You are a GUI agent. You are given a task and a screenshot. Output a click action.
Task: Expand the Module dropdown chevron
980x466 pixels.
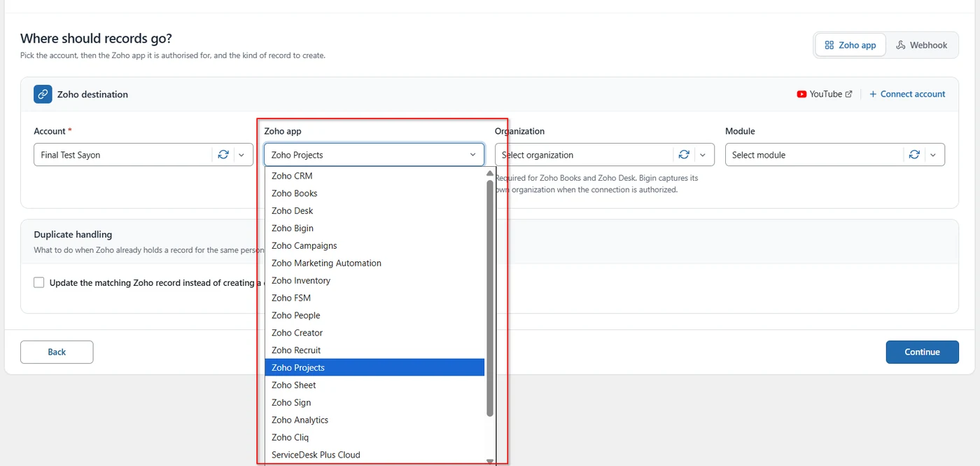[x=933, y=155]
